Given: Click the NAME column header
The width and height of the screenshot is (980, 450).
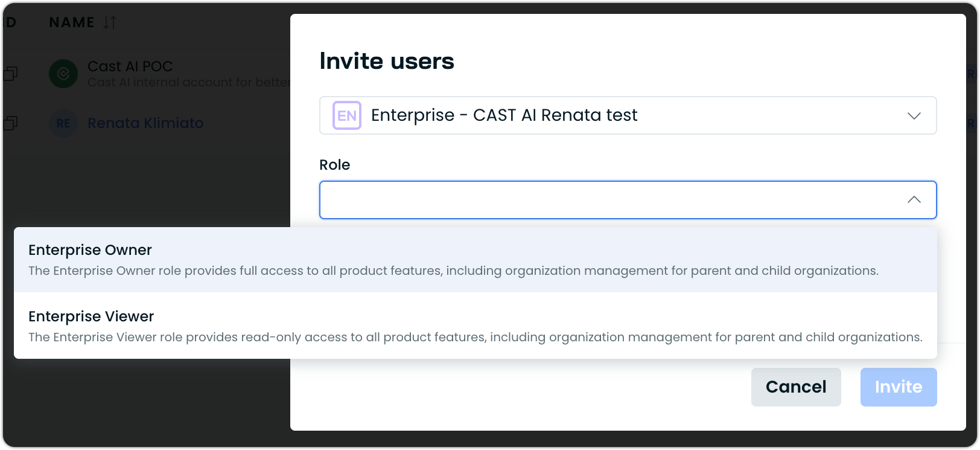Looking at the screenshot, I should 72,22.
